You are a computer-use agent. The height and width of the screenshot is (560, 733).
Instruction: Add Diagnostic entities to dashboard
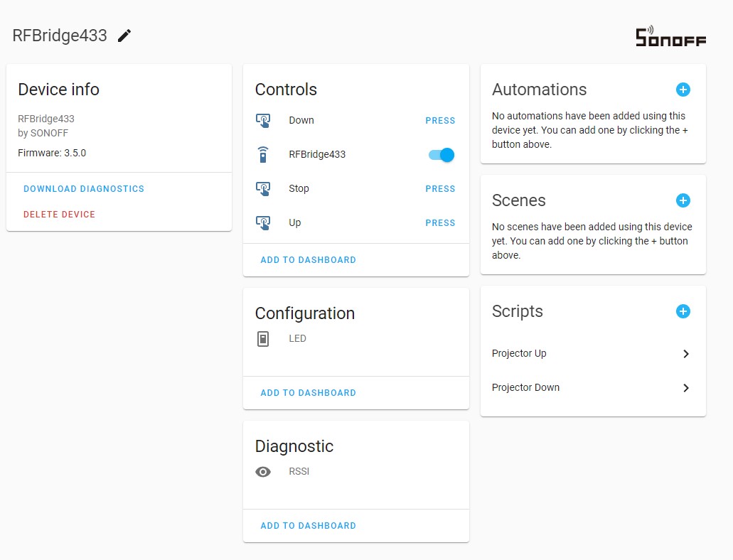click(x=309, y=525)
